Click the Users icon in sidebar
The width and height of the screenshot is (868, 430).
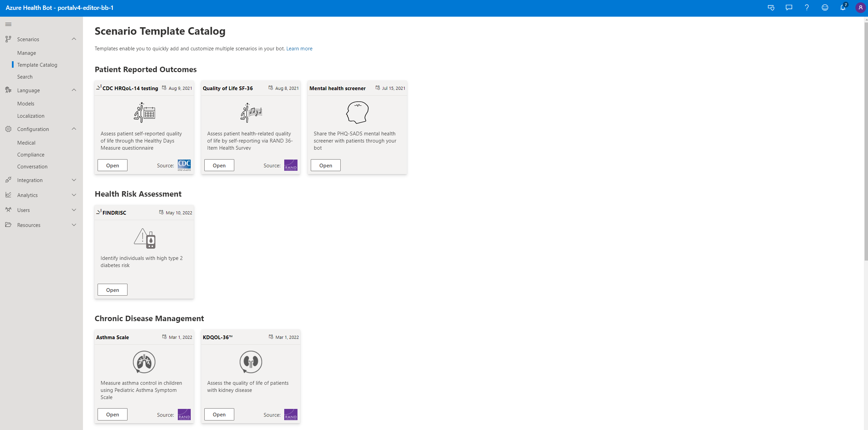[8, 210]
